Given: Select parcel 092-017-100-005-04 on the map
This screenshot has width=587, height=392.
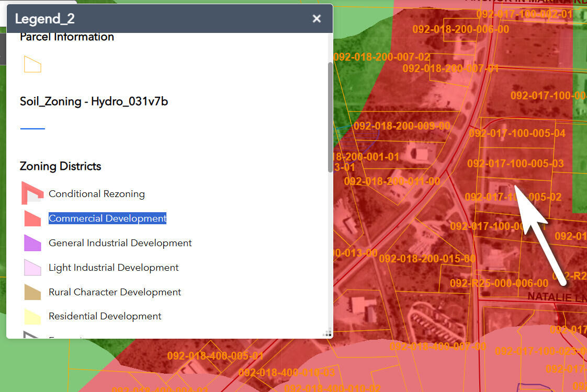Looking at the screenshot, I should click(x=517, y=133).
